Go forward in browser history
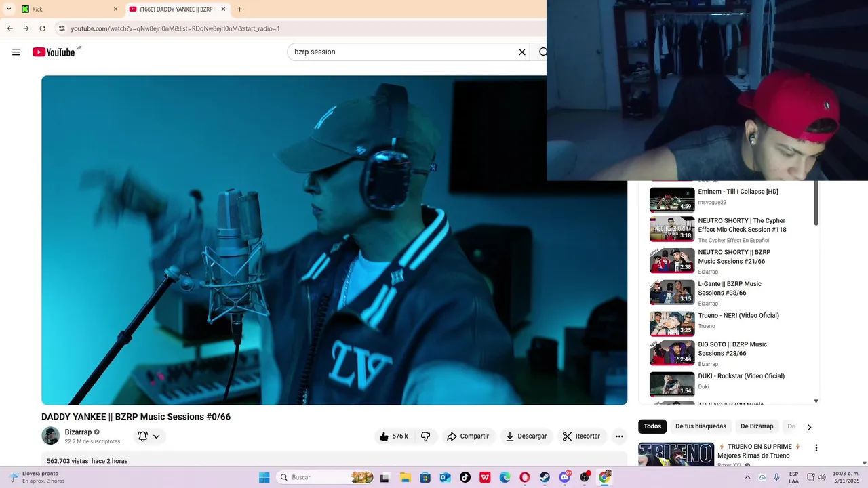This screenshot has height=488, width=868. pos(26,28)
